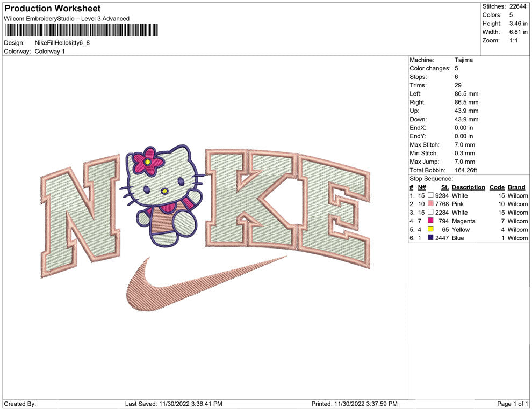Click the stitch count '7768' in row 2

(442, 204)
